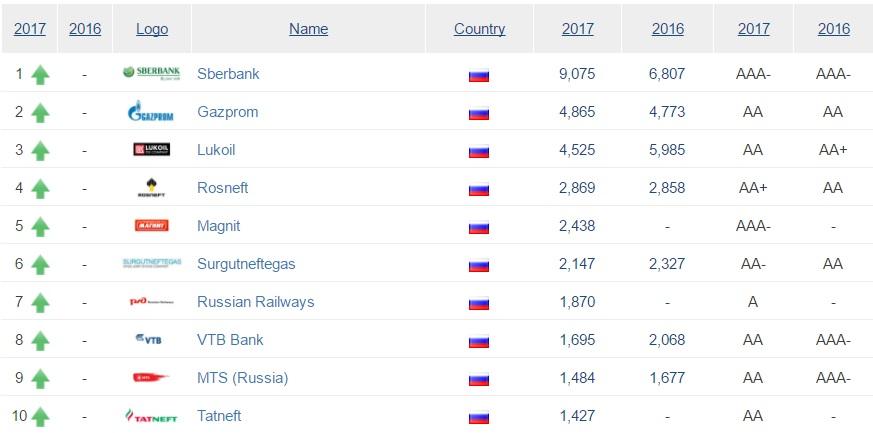Click the VTB Bank logo

tap(151, 339)
